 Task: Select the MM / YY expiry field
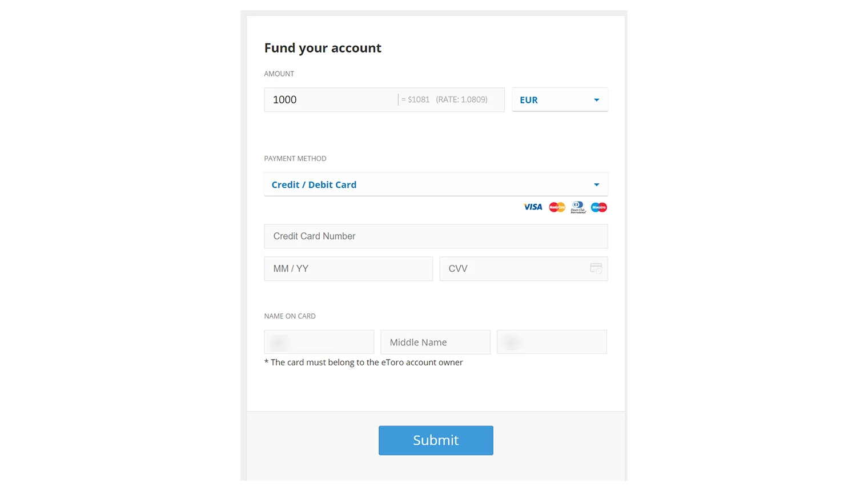[x=348, y=268]
